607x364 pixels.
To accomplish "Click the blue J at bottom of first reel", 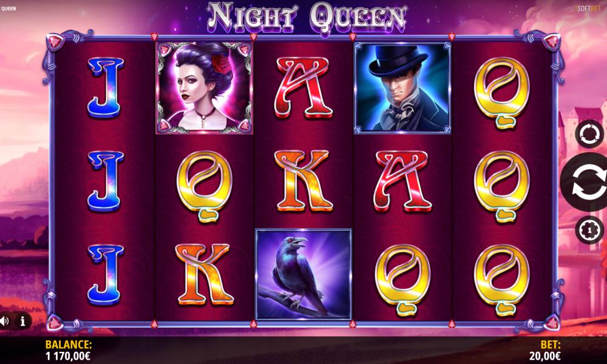I will click(105, 274).
